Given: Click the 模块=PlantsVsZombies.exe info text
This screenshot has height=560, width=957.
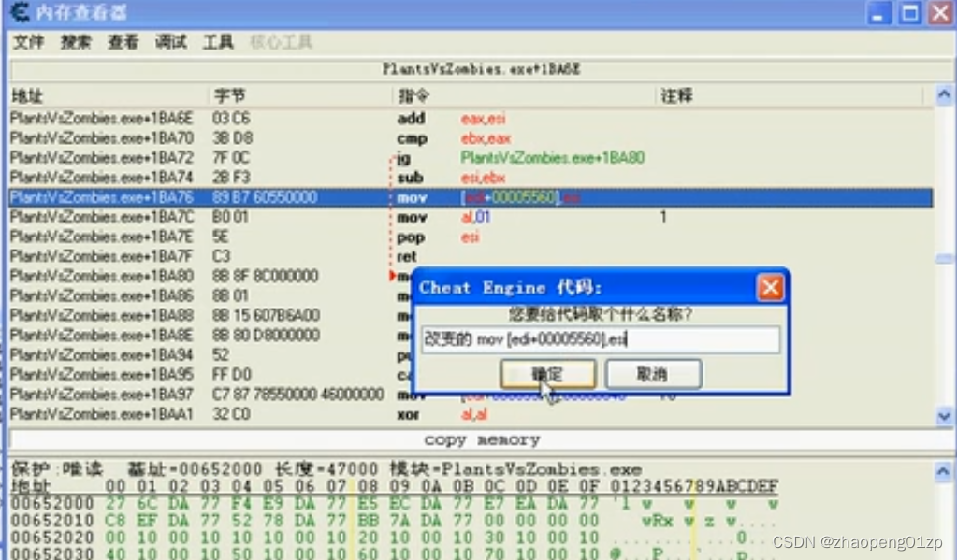Looking at the screenshot, I should point(515,469).
